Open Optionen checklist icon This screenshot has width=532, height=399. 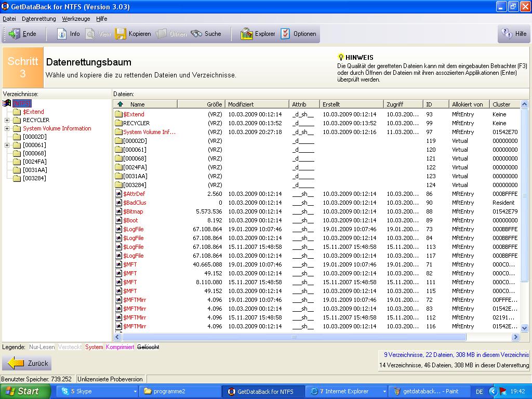coord(285,34)
